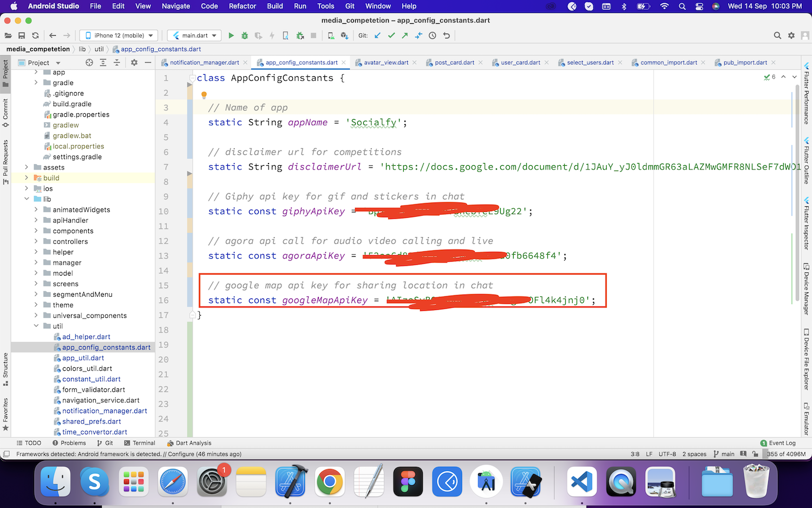Hide the Project tool panel

click(148, 63)
